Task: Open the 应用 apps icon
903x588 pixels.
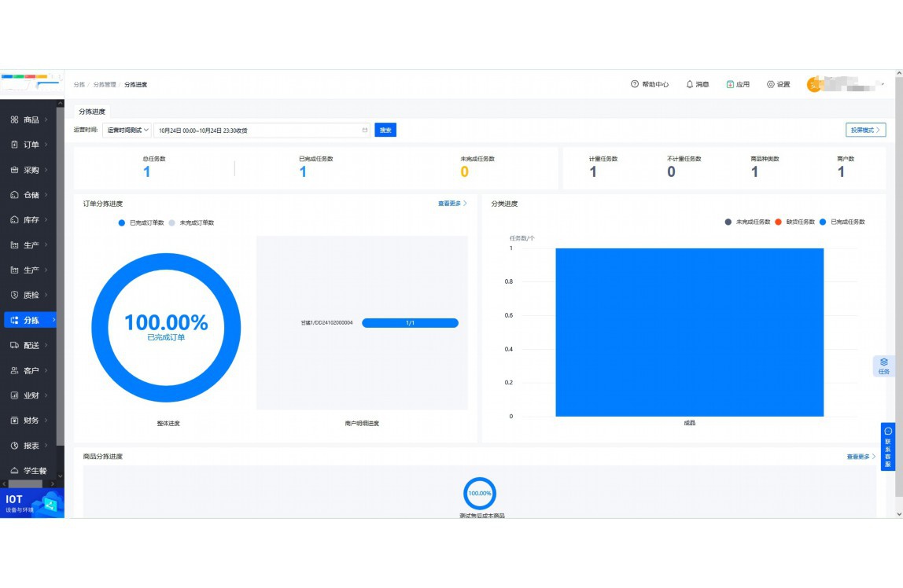Action: point(730,84)
